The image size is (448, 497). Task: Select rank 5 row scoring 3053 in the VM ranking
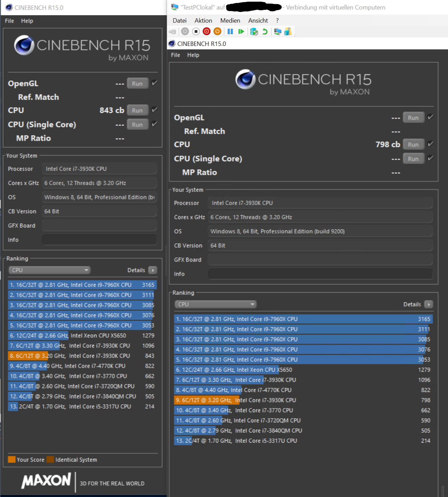click(304, 359)
